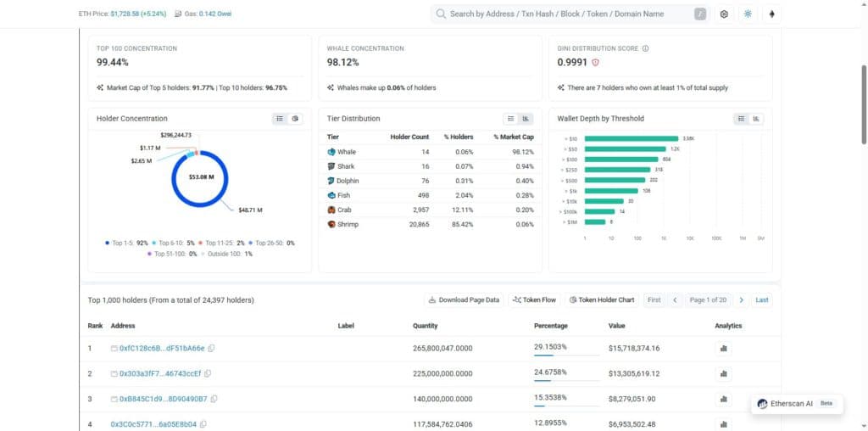868x431 pixels.
Task: Click contract icon beside 0x303a3fF7 address
Action: (114, 374)
